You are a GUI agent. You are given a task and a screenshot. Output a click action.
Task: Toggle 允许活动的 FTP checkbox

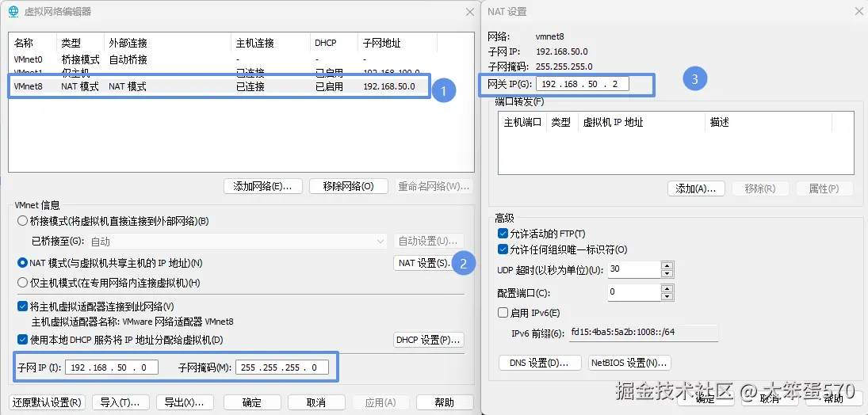(x=503, y=233)
